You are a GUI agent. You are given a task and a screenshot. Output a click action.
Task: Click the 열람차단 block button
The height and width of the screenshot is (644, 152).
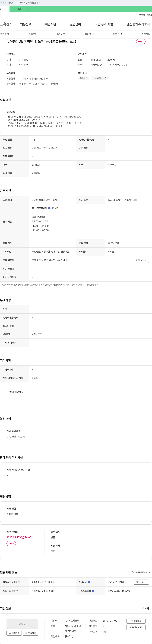coord(31,633)
